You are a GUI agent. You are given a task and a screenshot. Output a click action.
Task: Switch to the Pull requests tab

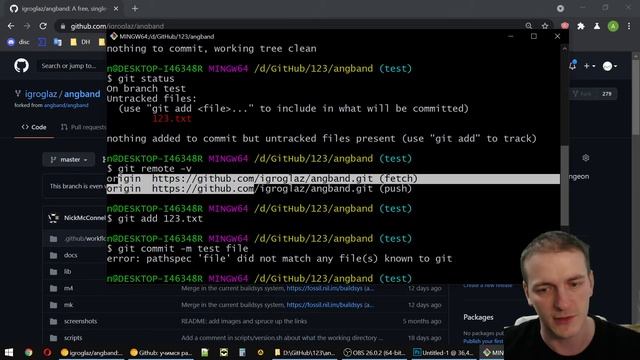[84, 127]
